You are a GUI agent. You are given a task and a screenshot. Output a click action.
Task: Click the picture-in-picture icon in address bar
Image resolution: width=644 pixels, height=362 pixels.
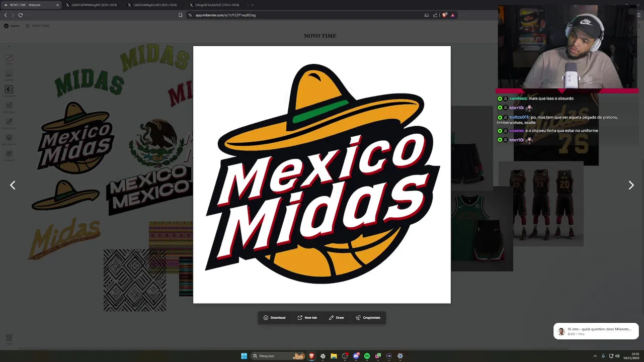pyautogui.click(x=427, y=15)
